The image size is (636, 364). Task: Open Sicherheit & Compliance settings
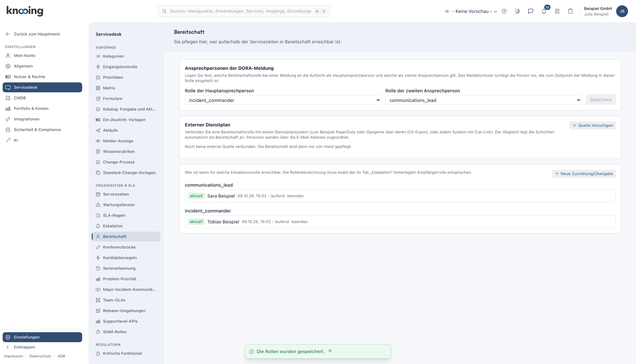point(42,130)
